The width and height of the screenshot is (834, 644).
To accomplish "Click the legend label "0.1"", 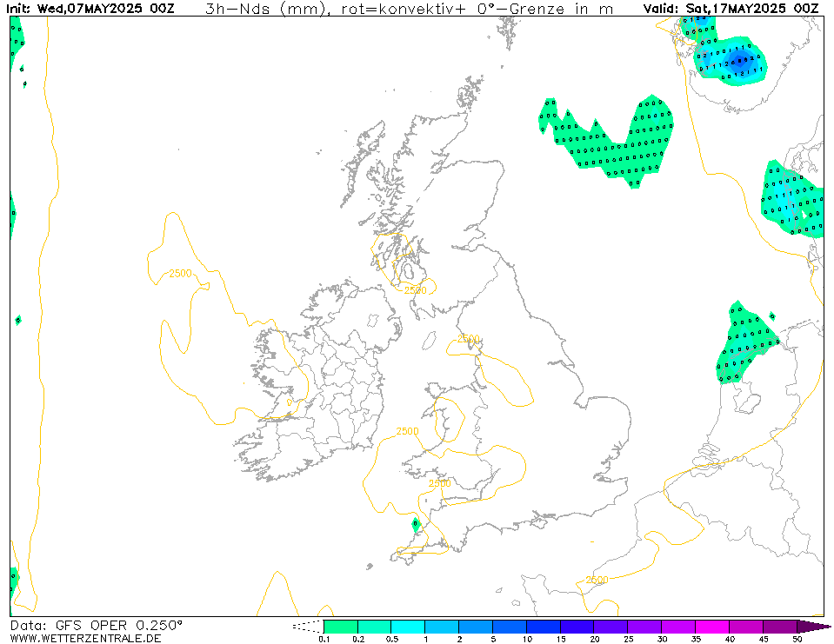I will coord(324,639).
